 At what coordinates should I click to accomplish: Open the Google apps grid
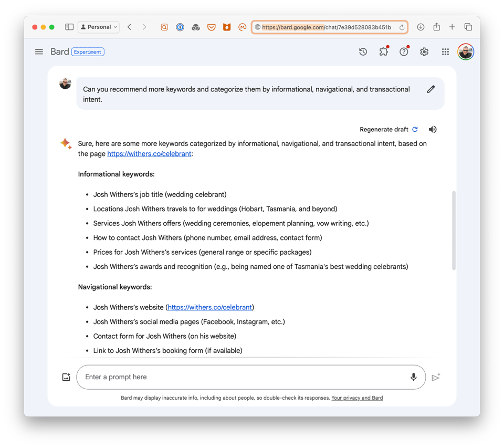tap(445, 51)
